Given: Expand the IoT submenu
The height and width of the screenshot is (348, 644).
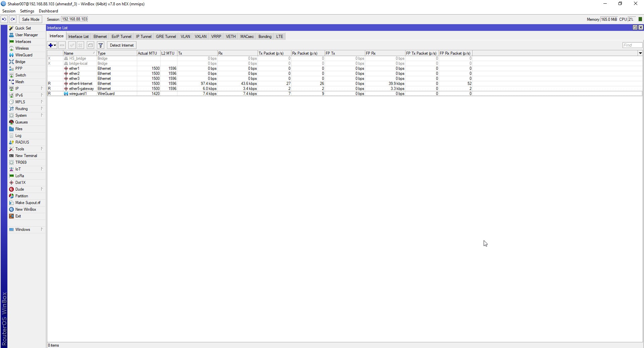Looking at the screenshot, I should 27,169.
